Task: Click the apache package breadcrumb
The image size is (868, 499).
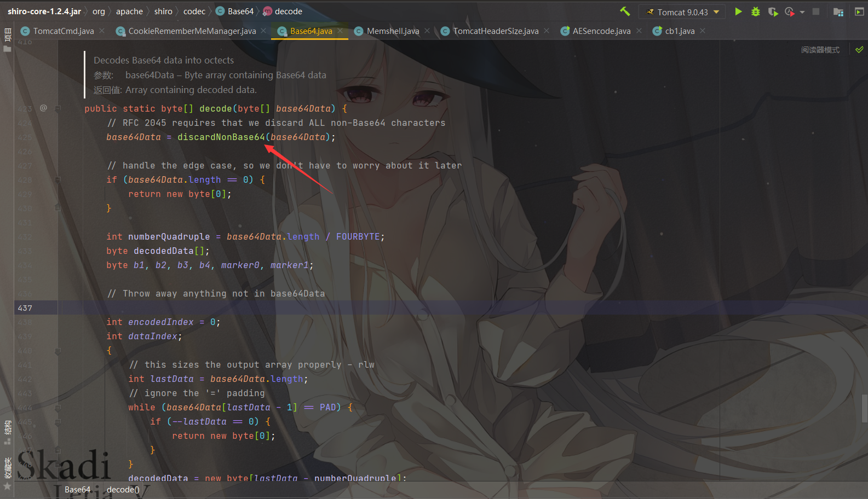Action: pos(129,11)
